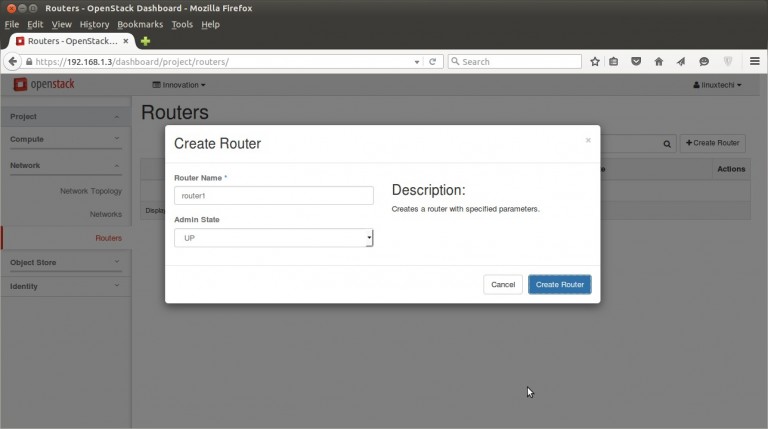The height and width of the screenshot is (429, 768).
Task: Click the Create Router submit button
Action: tap(559, 285)
